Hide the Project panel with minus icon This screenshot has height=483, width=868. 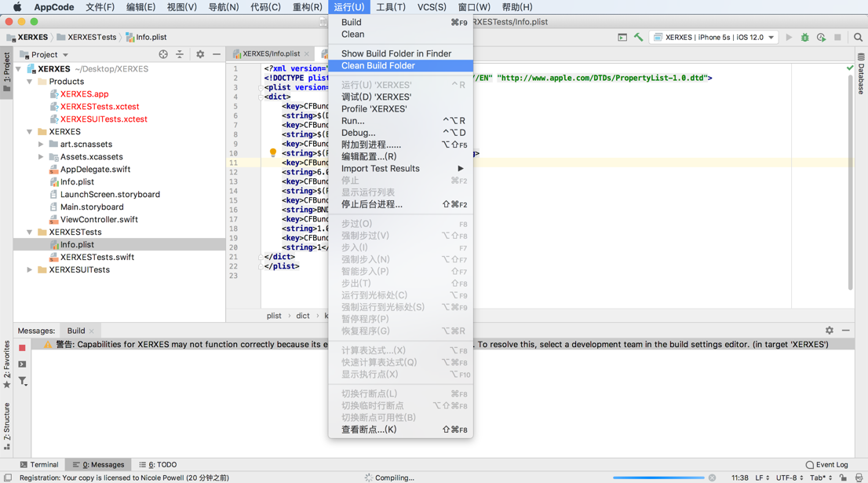[x=217, y=54]
